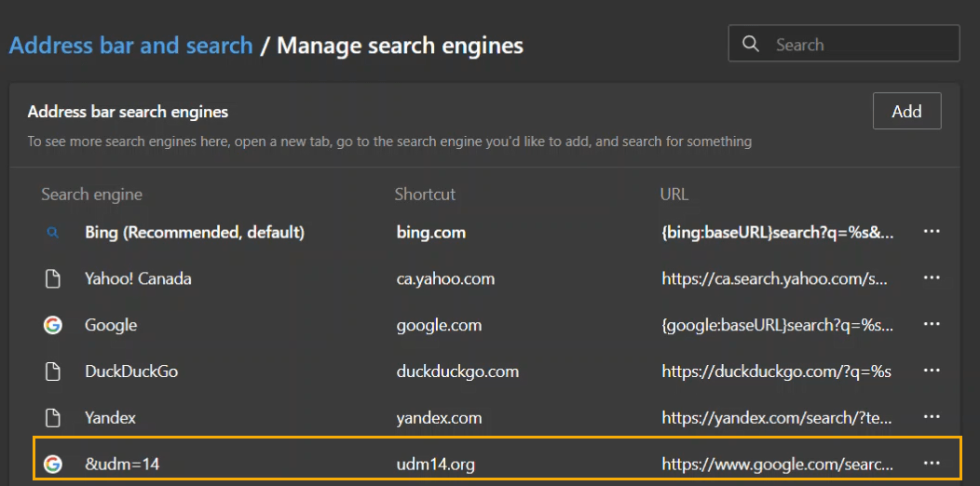Click the Google icon beside &udm=14
The width and height of the screenshot is (980, 486).
click(53, 464)
